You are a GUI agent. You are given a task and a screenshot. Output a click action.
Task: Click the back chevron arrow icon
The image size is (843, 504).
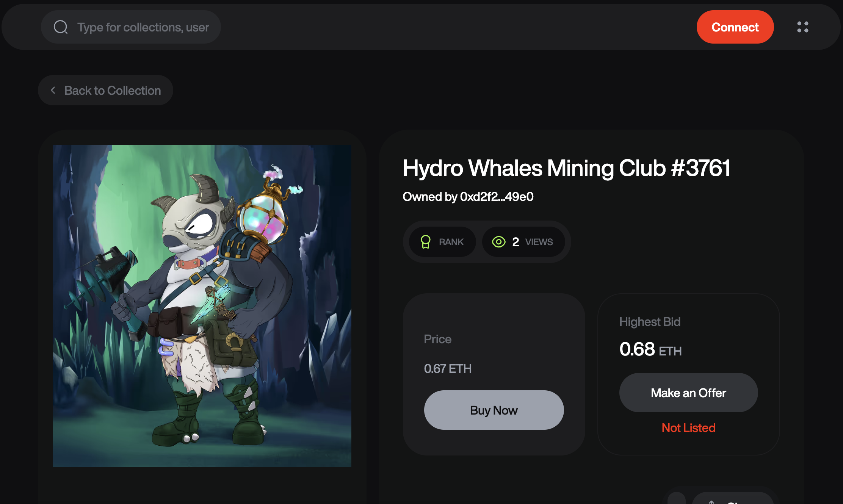pyautogui.click(x=53, y=90)
